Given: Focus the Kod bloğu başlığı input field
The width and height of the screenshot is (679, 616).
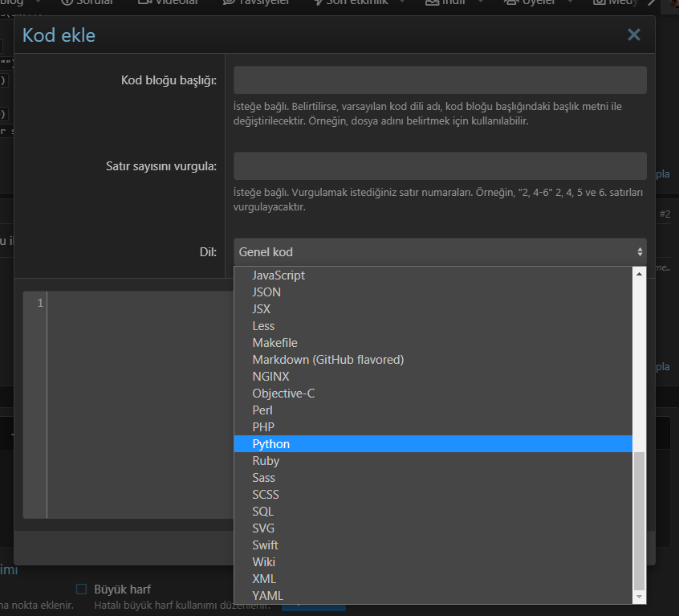Looking at the screenshot, I should point(440,80).
